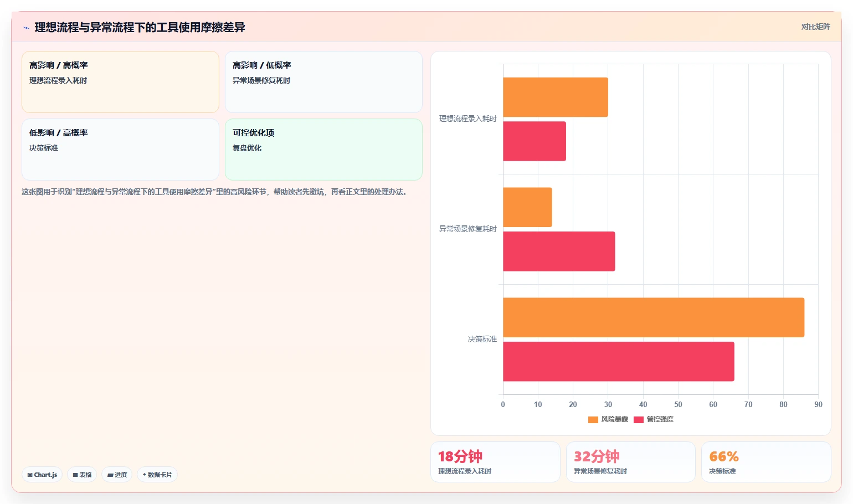Viewport: 853px width, 504px height.
Task: Click the x-axis tick label 50
Action: [x=678, y=404]
